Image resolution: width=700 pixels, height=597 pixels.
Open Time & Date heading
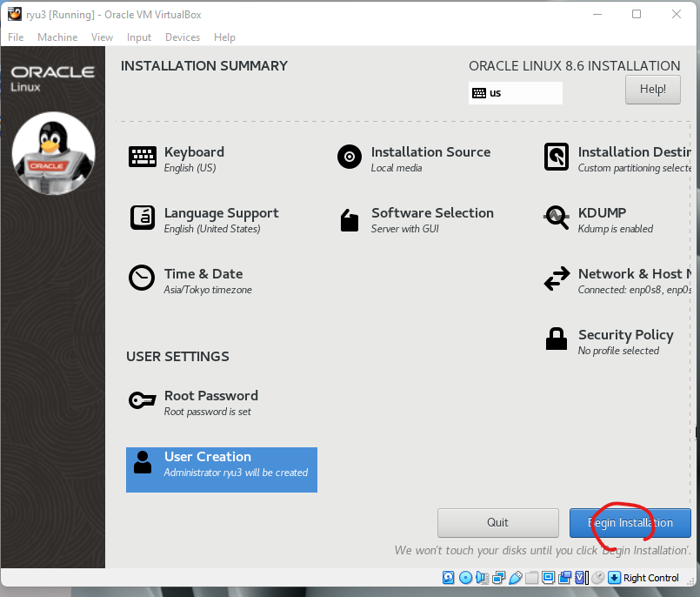[203, 273]
